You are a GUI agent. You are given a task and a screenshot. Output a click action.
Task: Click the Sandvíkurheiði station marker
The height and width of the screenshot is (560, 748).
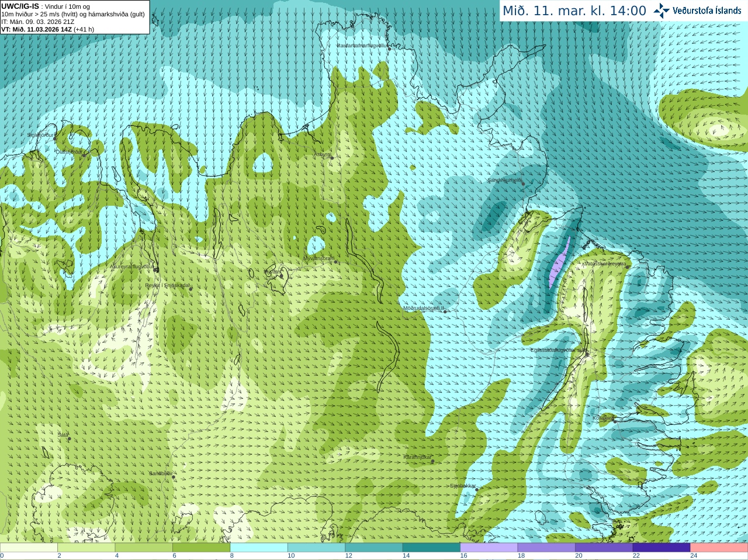pyautogui.click(x=524, y=184)
